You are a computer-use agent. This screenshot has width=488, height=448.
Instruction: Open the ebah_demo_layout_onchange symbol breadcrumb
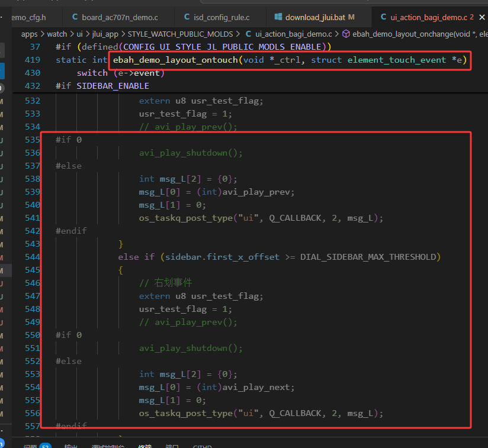420,34
